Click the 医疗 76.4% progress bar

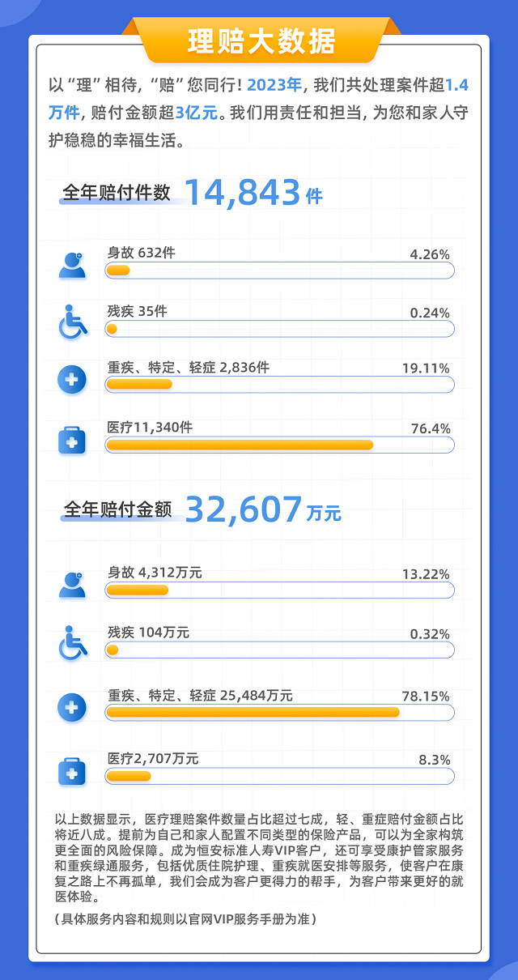pyautogui.click(x=279, y=445)
